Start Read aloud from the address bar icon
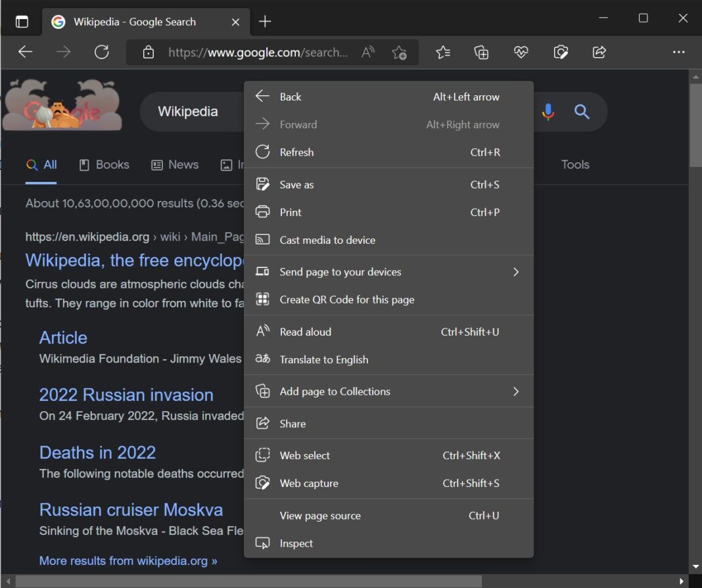 [368, 52]
